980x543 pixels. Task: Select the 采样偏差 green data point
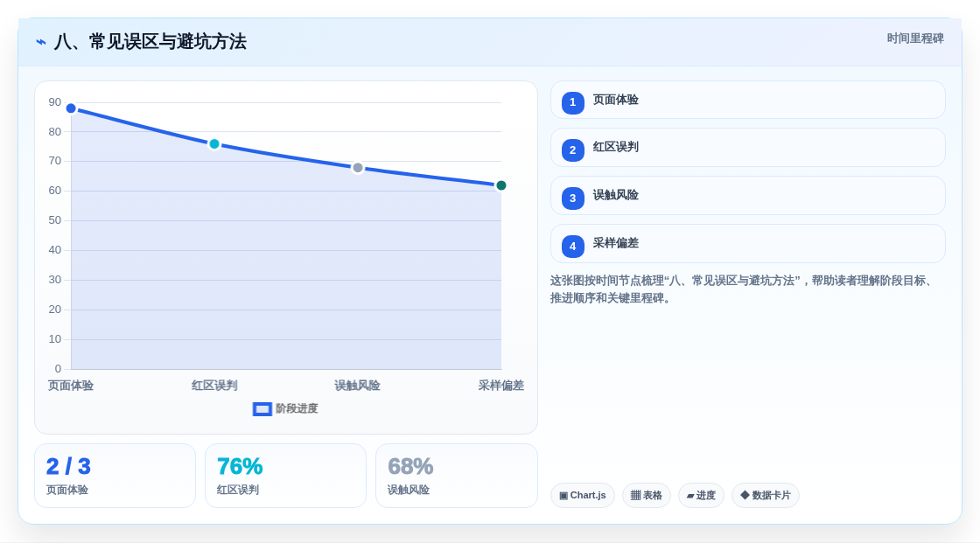click(500, 185)
